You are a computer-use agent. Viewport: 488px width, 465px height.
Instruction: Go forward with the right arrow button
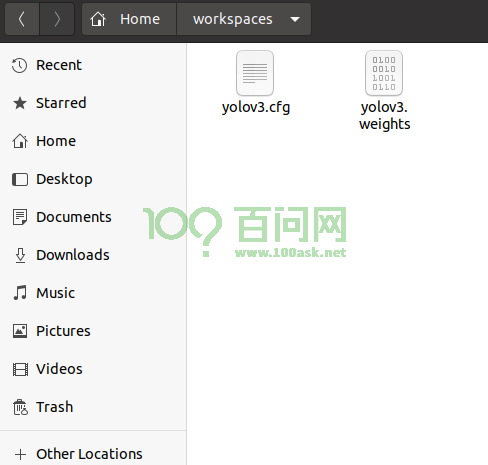click(x=57, y=19)
